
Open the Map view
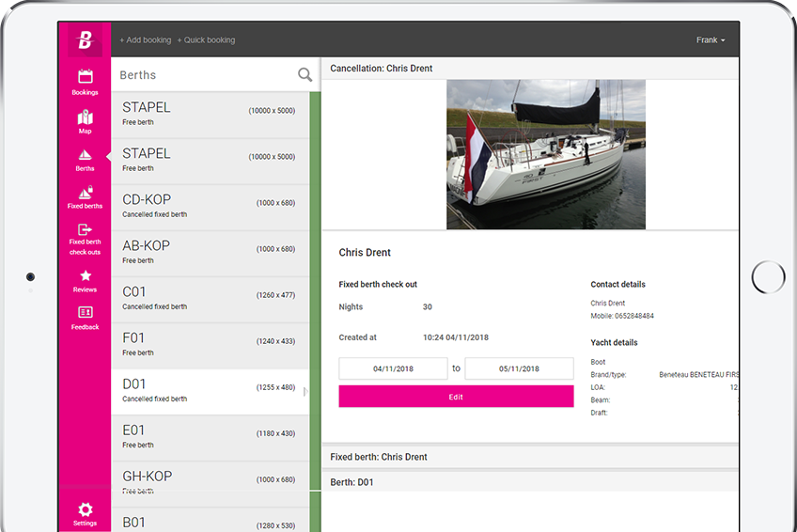click(x=85, y=122)
